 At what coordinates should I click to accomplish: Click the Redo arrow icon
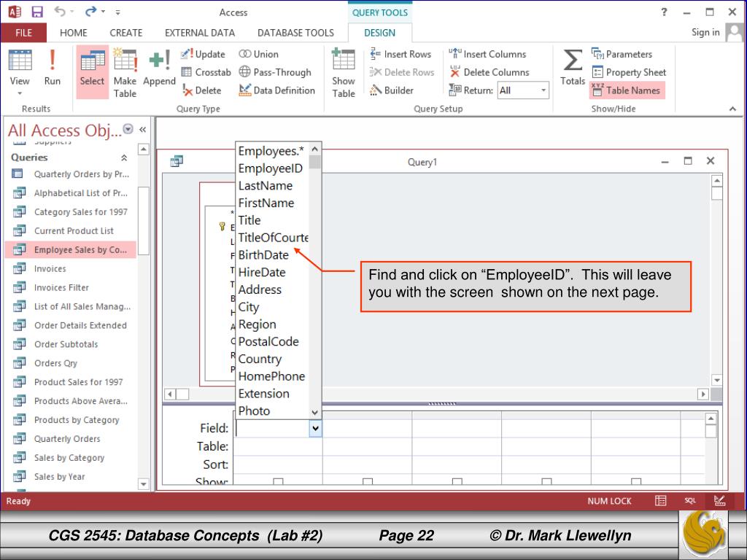click(x=90, y=12)
